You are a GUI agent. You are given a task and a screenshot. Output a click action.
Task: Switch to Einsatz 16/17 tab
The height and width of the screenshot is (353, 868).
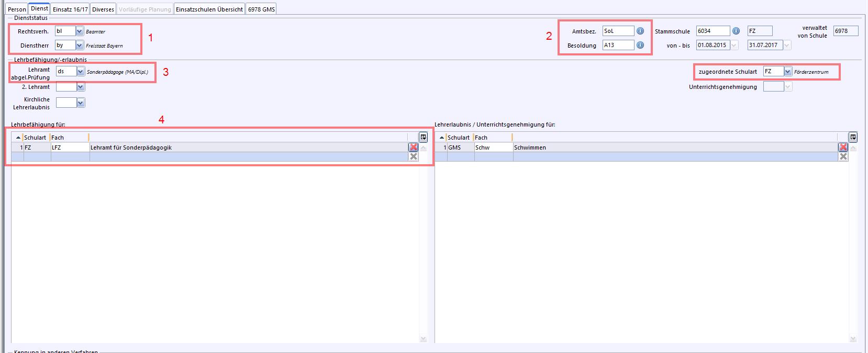coord(70,9)
